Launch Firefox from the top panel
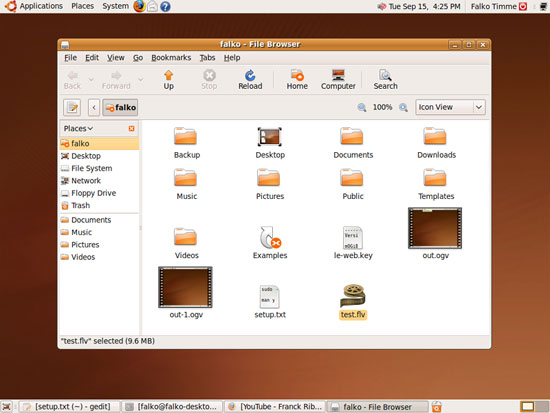This screenshot has width=550, height=413. pos(139,6)
